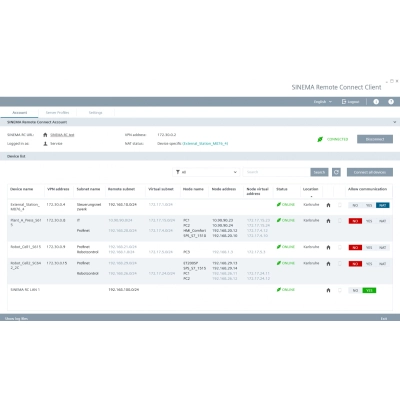Select node name HMI_Comfort in Plant_A_Press row
The width and height of the screenshot is (400, 400).
tap(194, 230)
